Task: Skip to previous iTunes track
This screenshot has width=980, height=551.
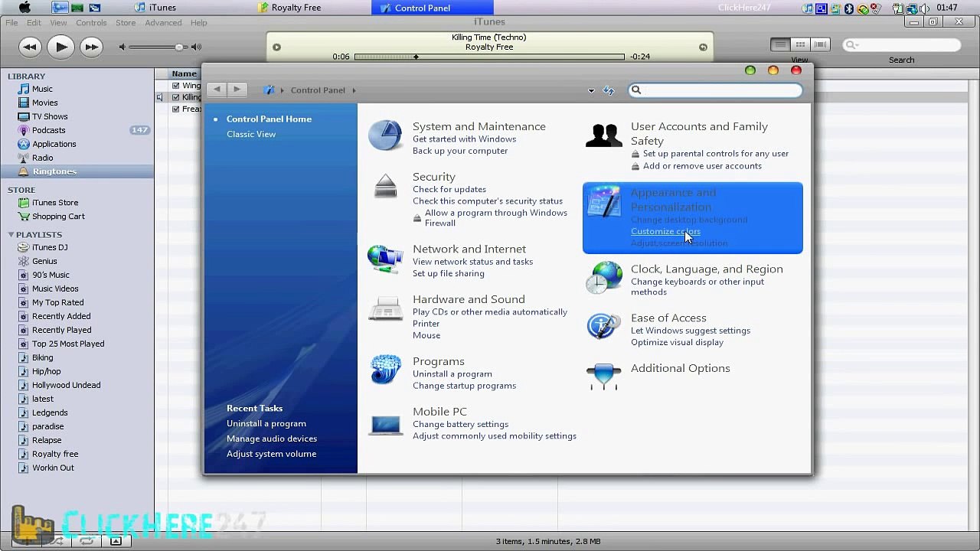Action: [29, 47]
